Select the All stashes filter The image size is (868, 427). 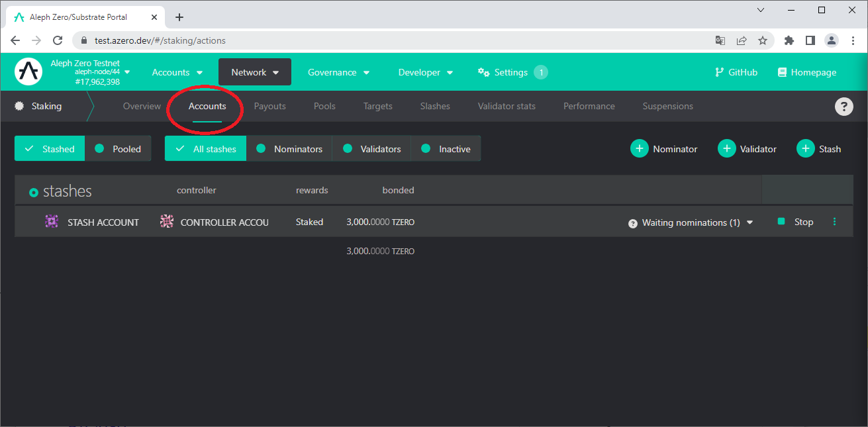coord(205,149)
